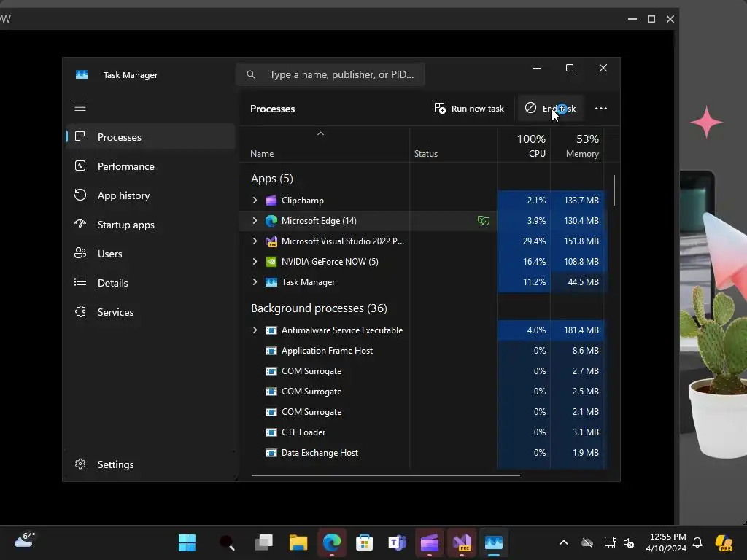Switch to the Performance page
The image size is (747, 560).
(150, 166)
